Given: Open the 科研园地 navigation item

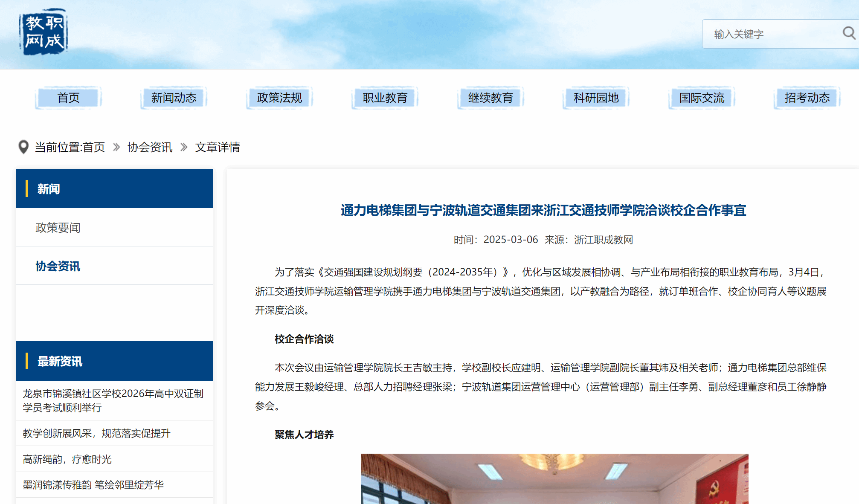Looking at the screenshot, I should (596, 98).
